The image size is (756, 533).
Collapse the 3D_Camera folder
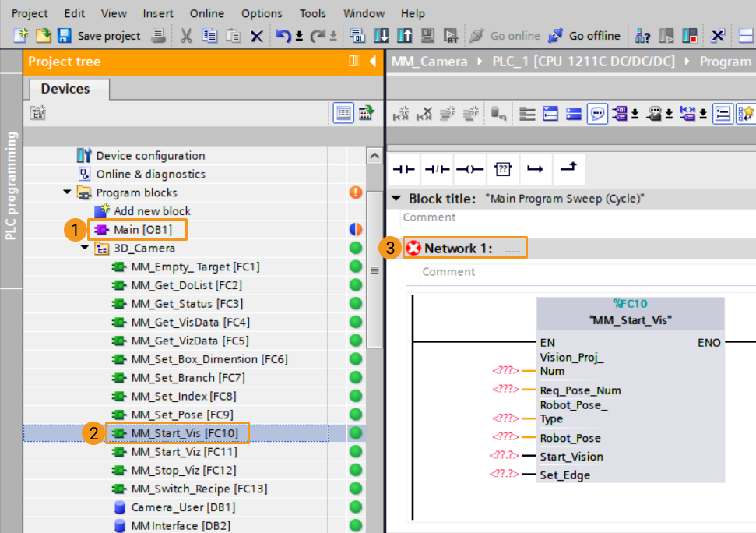[85, 249]
